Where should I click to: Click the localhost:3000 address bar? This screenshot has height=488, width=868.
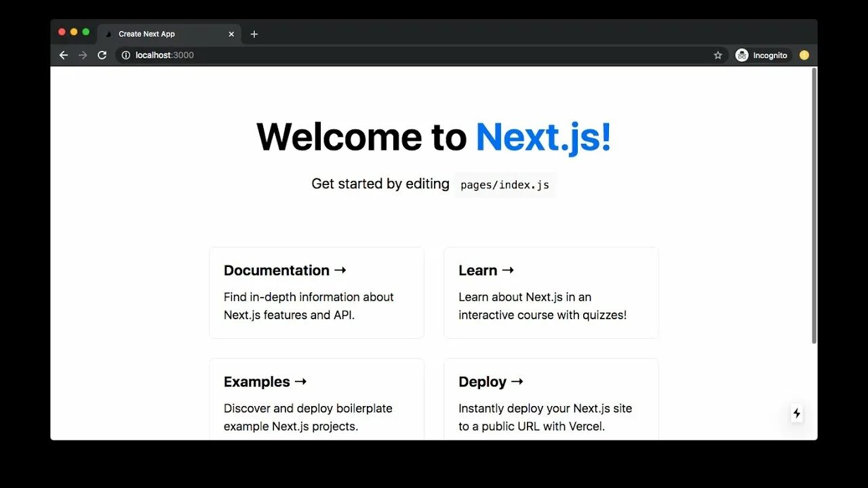tap(420, 56)
